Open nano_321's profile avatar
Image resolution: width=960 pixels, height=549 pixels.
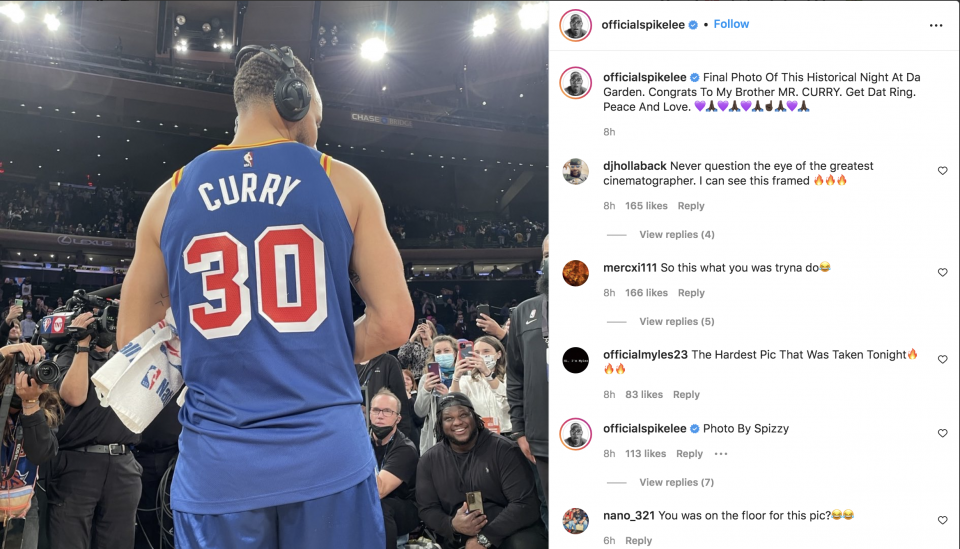pyautogui.click(x=576, y=521)
